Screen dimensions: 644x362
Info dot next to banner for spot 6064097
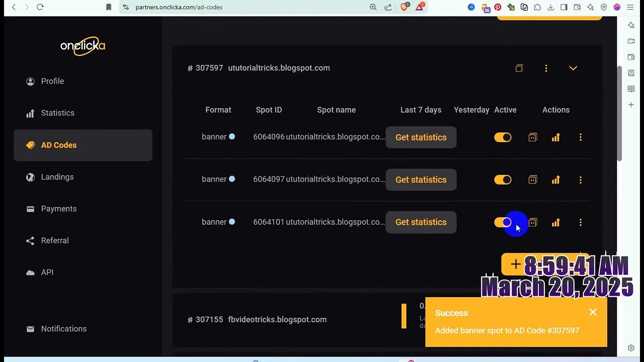pyautogui.click(x=232, y=178)
